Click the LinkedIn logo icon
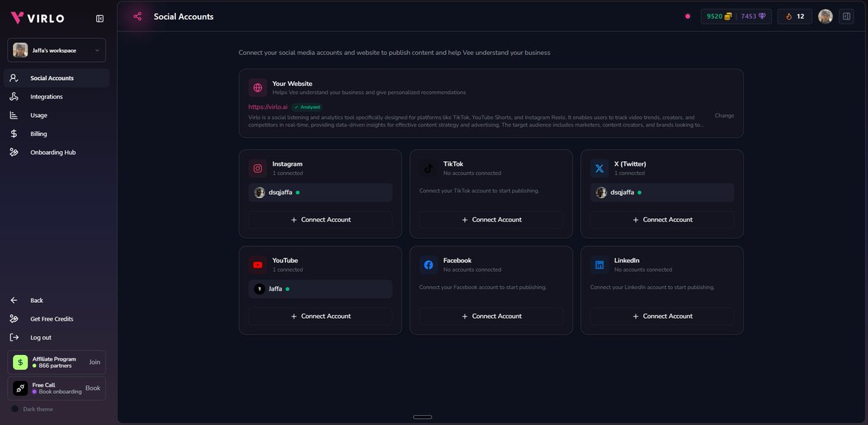Image resolution: width=868 pixels, height=425 pixels. point(599,265)
